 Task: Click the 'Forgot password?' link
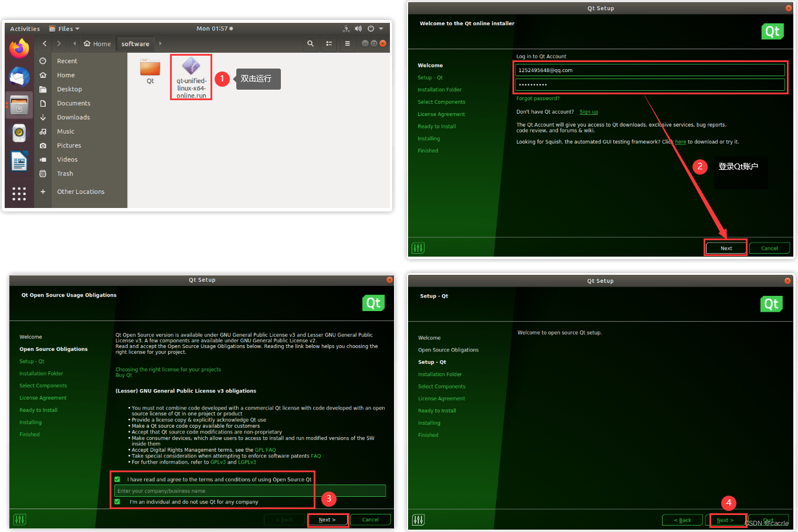538,98
